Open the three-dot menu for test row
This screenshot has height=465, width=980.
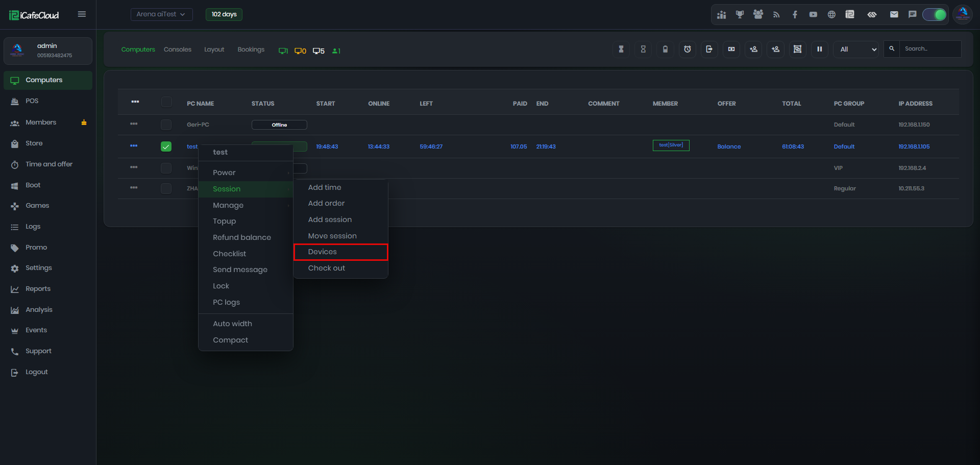[x=134, y=146]
